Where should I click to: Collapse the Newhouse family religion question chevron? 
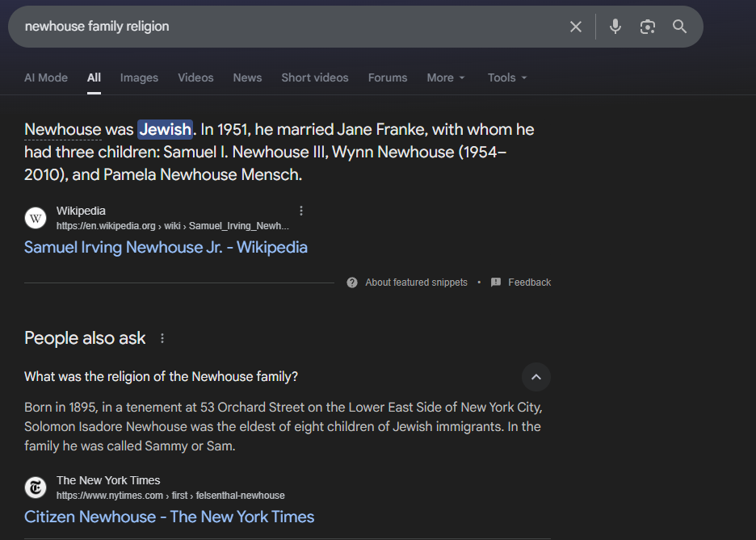(536, 377)
